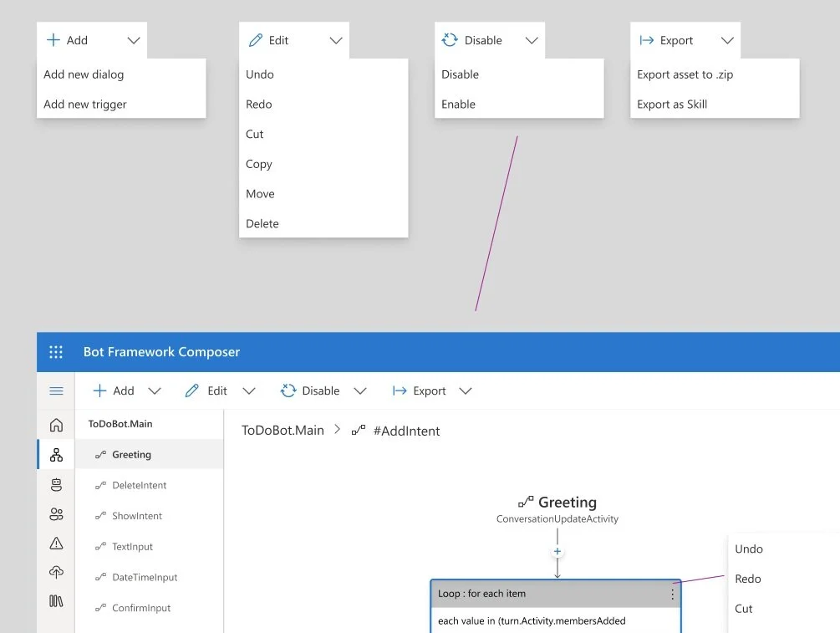Open the Bot Responses sidebar icon
The height and width of the screenshot is (633, 840).
pyautogui.click(x=56, y=484)
